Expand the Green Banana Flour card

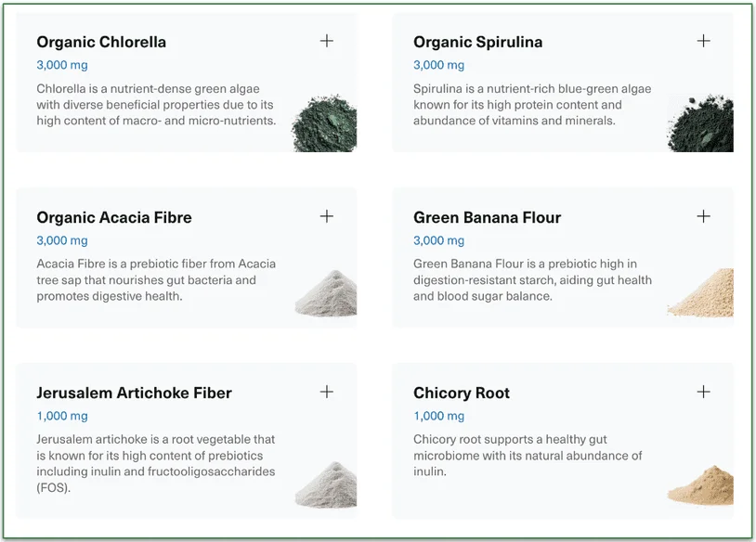click(x=703, y=216)
